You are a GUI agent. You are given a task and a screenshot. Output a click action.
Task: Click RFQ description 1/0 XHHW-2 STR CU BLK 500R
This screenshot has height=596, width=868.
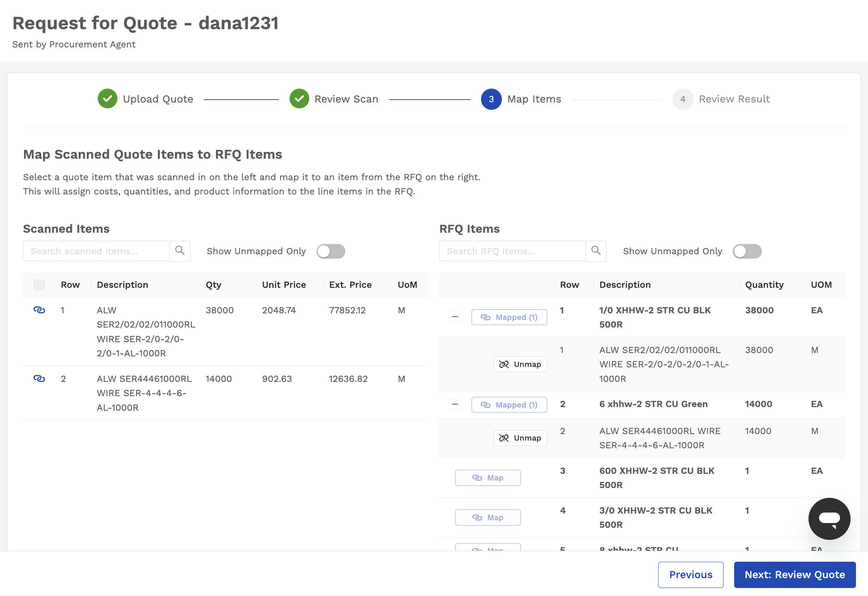(x=655, y=317)
